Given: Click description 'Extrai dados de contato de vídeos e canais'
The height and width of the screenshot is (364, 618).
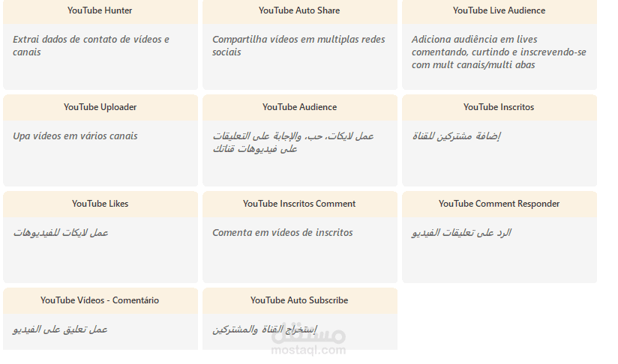Looking at the screenshot, I should (x=91, y=46).
